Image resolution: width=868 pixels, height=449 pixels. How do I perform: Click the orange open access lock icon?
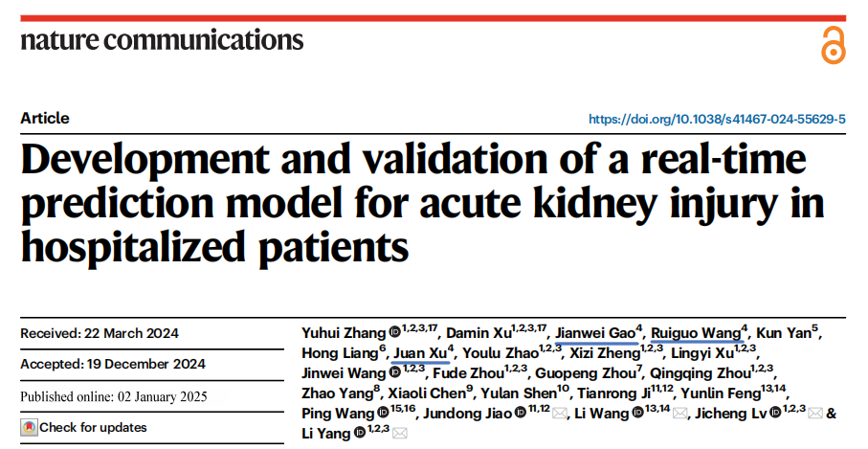point(834,45)
